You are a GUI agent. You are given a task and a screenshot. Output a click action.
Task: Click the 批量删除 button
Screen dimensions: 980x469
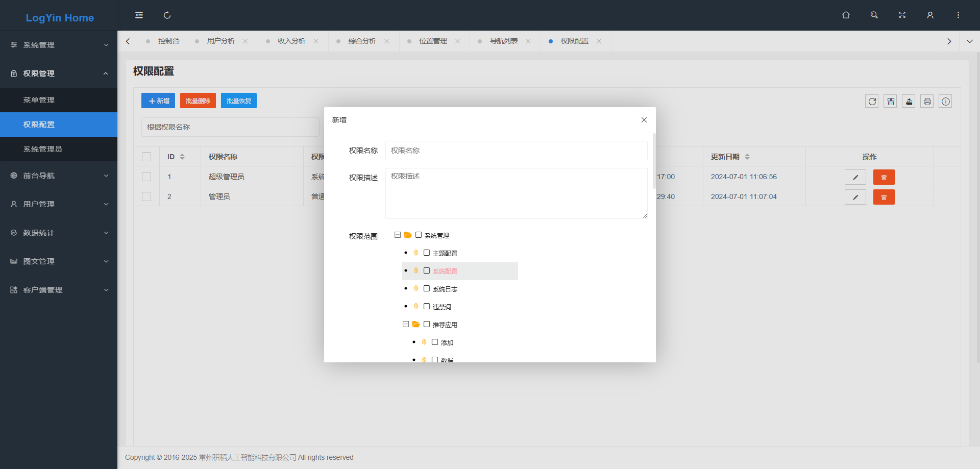198,101
